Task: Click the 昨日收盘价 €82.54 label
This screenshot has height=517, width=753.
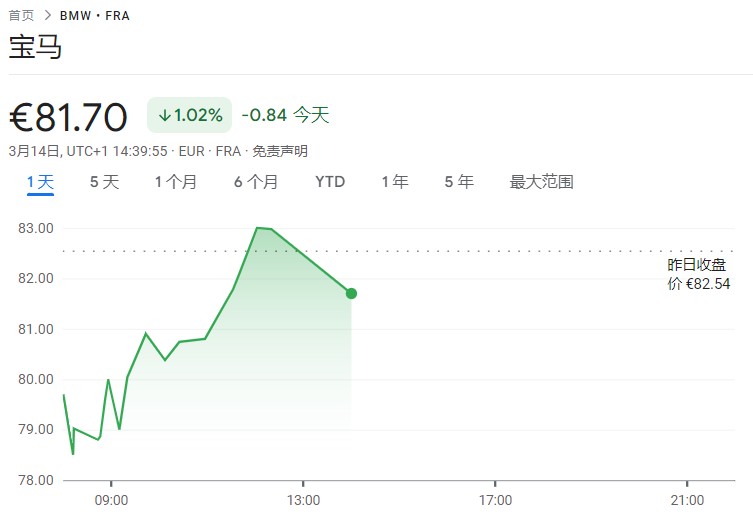Action: click(x=699, y=274)
